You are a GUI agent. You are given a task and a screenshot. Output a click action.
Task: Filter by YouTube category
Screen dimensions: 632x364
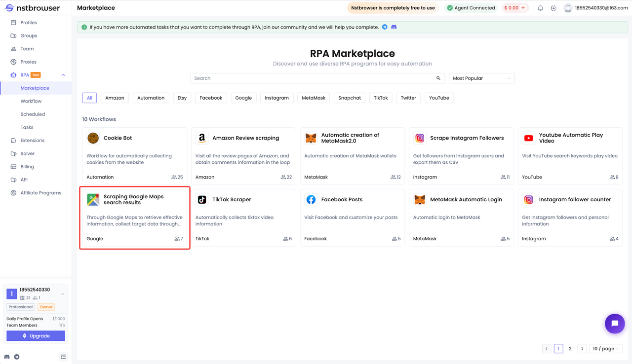tap(439, 98)
